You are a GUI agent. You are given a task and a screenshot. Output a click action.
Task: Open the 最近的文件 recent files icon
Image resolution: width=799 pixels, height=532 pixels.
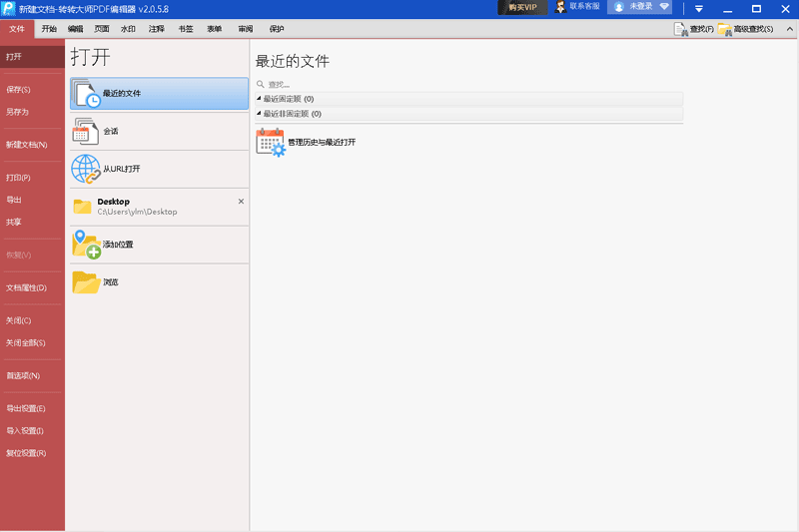[x=86, y=93]
